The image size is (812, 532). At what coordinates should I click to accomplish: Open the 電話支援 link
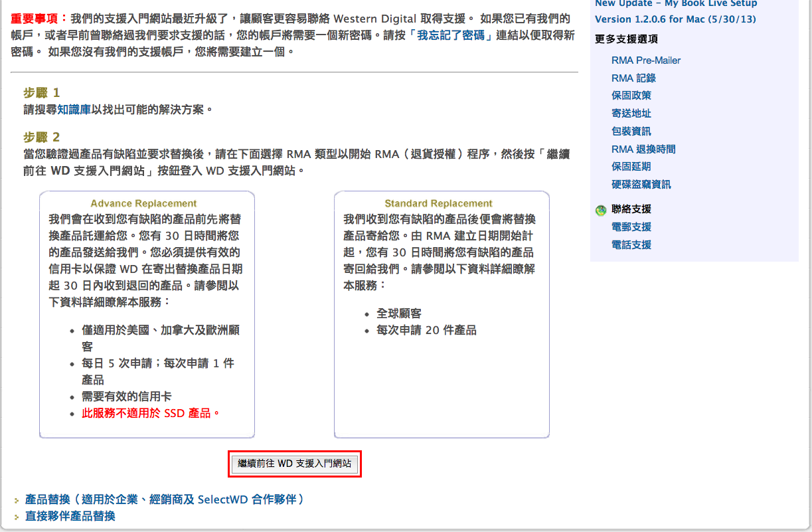pyautogui.click(x=631, y=245)
